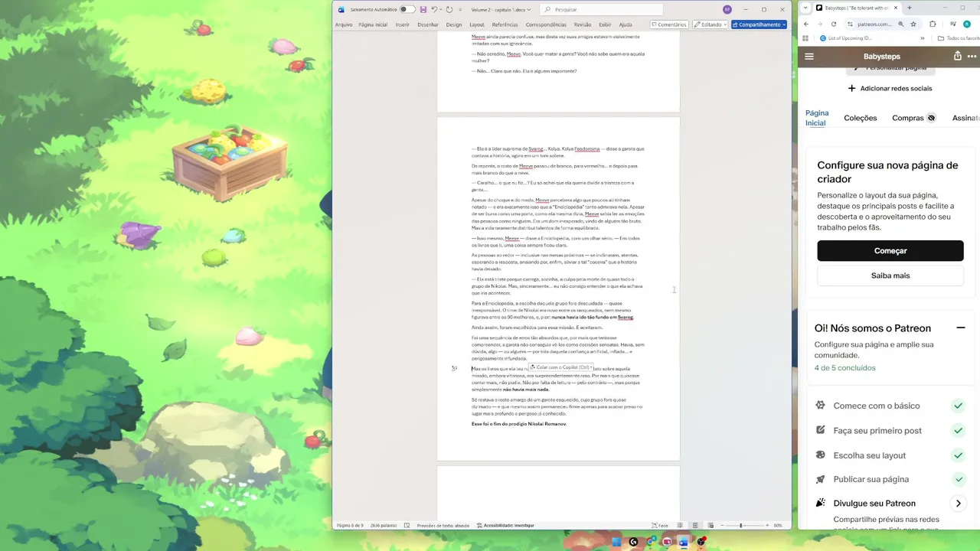Click the Colar com o Copilot popup

point(560,367)
